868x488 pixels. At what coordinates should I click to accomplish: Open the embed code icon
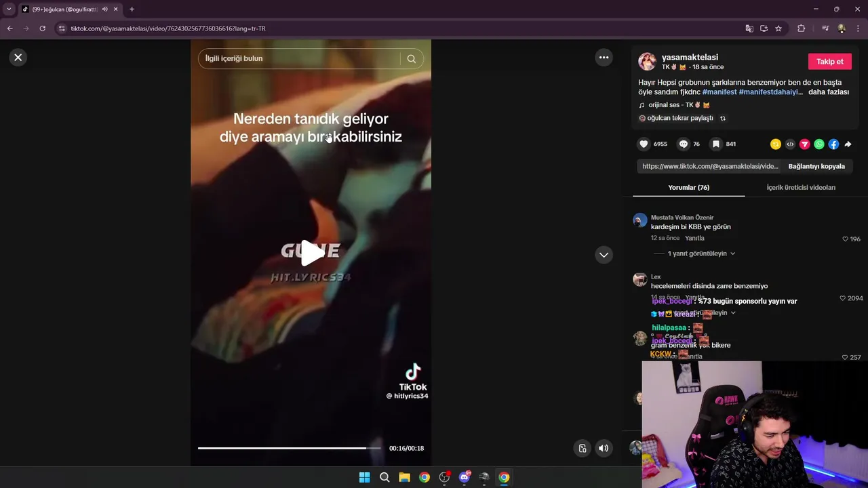click(790, 144)
